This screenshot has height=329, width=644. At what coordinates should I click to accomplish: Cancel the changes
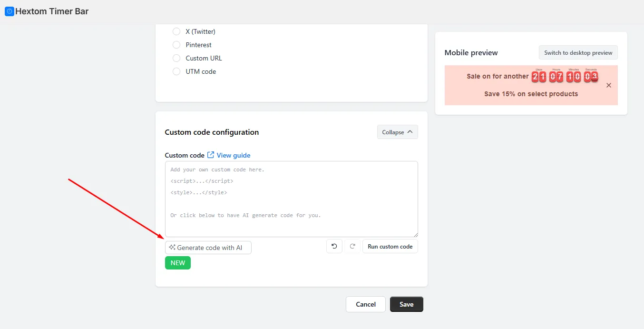(x=366, y=304)
